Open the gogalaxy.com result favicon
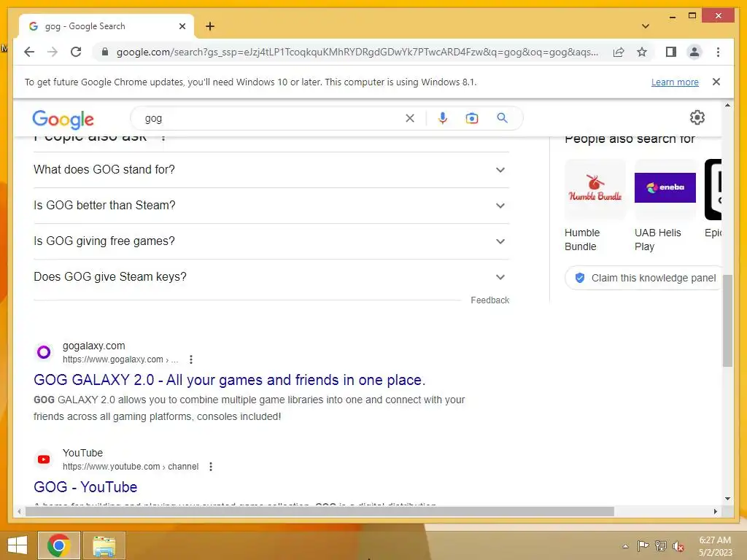Viewport: 747px width, 560px height. click(x=44, y=352)
